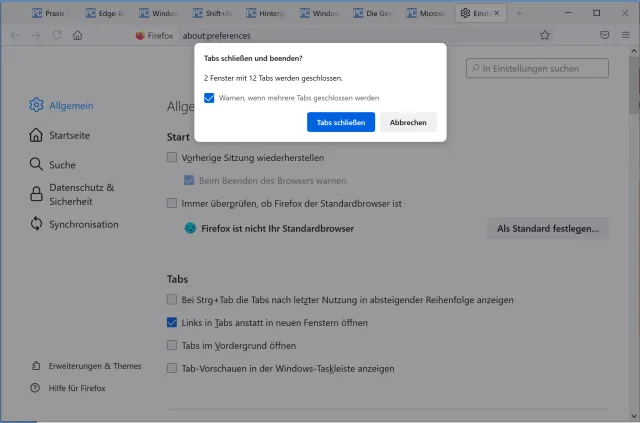Uncheck warning when closing multiple tabs
The width and height of the screenshot is (640, 423).
tap(209, 98)
